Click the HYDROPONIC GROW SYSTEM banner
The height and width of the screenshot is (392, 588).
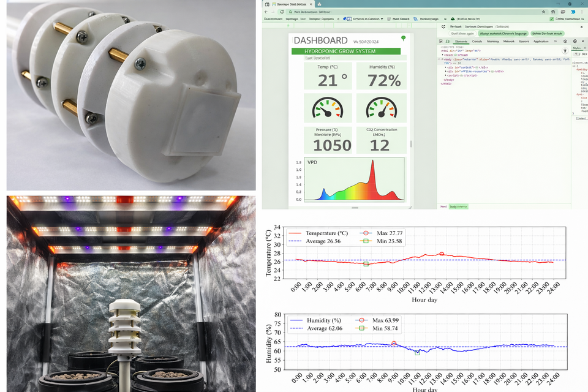point(345,51)
